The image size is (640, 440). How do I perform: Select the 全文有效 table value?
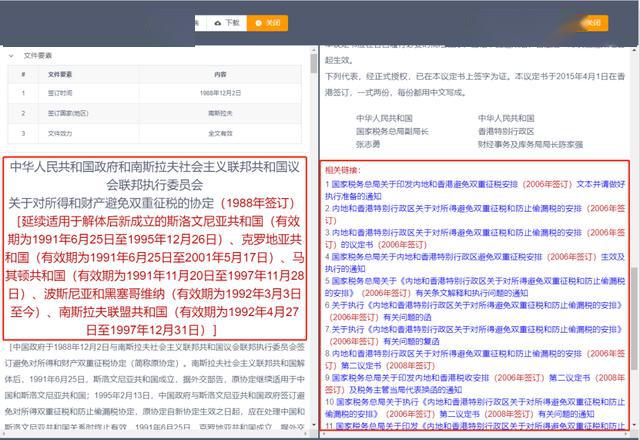click(x=220, y=133)
